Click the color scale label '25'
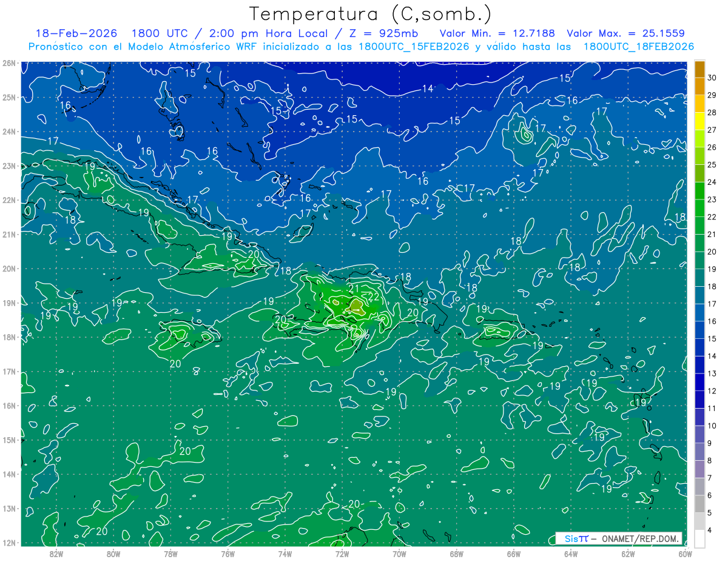The width and height of the screenshot is (728, 562). pyautogui.click(x=712, y=164)
